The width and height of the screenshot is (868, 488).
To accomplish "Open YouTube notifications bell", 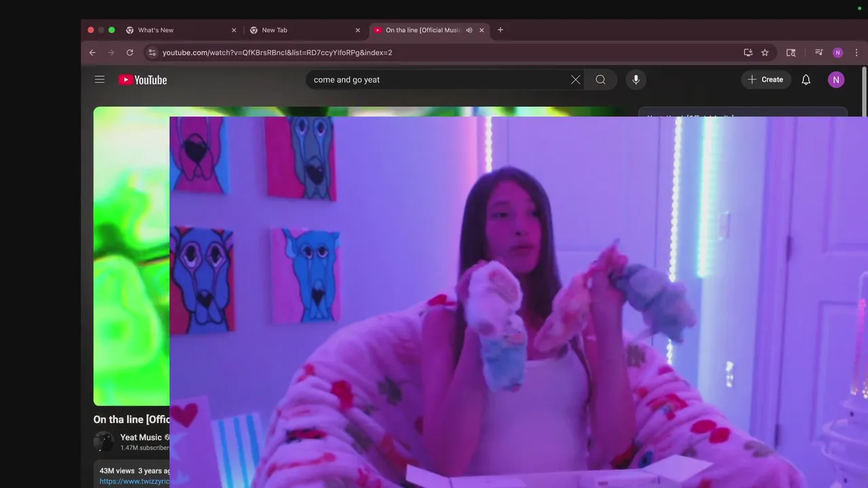I will [806, 79].
